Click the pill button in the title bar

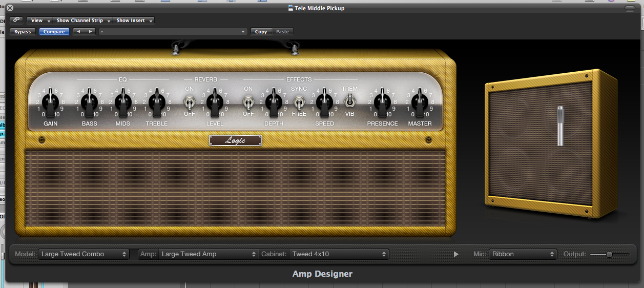(630, 8)
